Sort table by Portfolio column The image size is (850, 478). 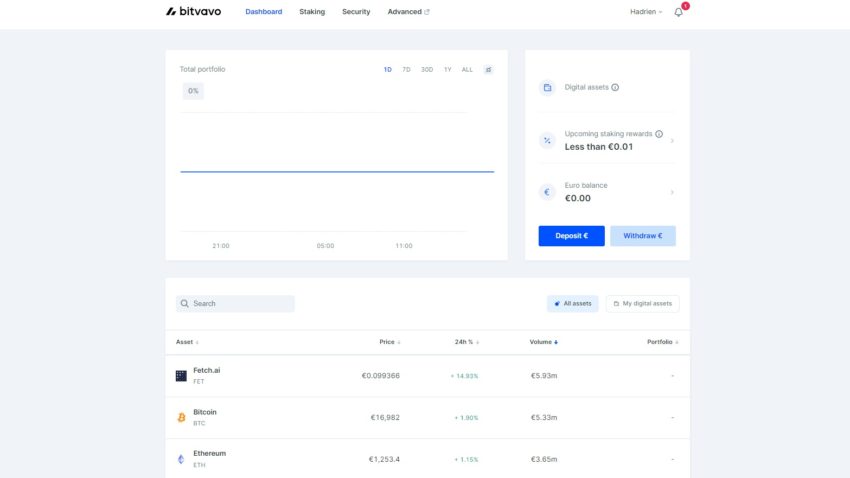pyautogui.click(x=662, y=342)
